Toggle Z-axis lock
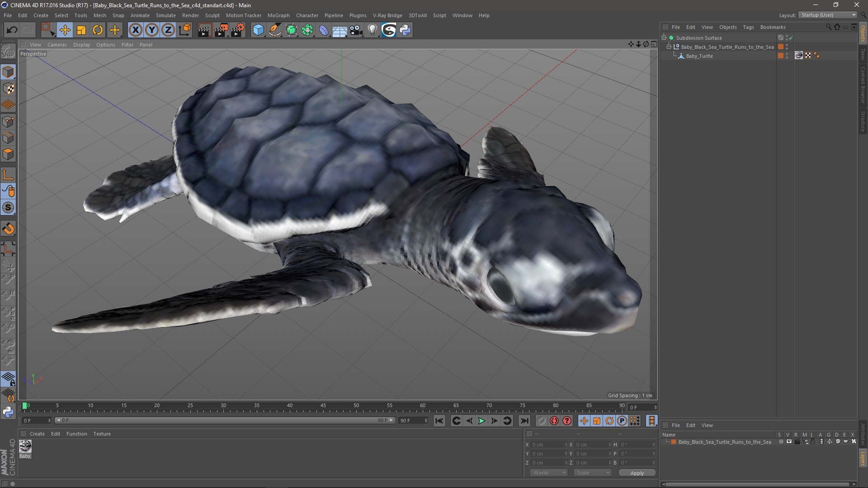 tap(168, 30)
